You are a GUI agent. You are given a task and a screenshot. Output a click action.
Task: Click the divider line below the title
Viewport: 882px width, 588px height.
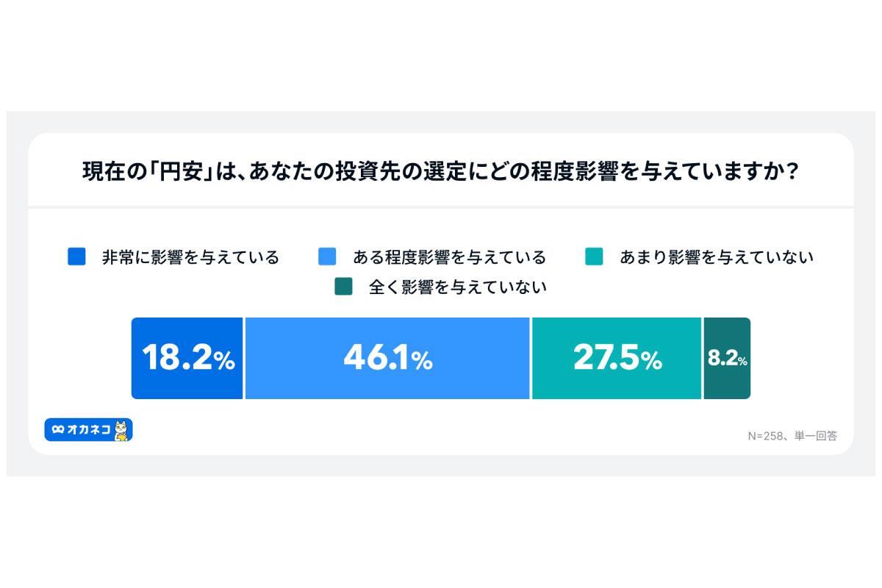pos(441,207)
